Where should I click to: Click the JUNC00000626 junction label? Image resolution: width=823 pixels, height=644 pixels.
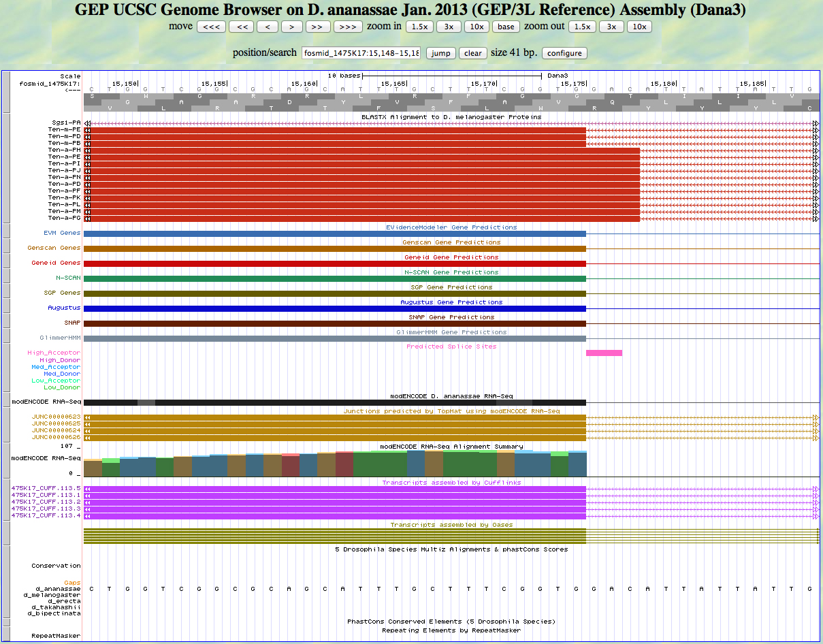(56, 437)
